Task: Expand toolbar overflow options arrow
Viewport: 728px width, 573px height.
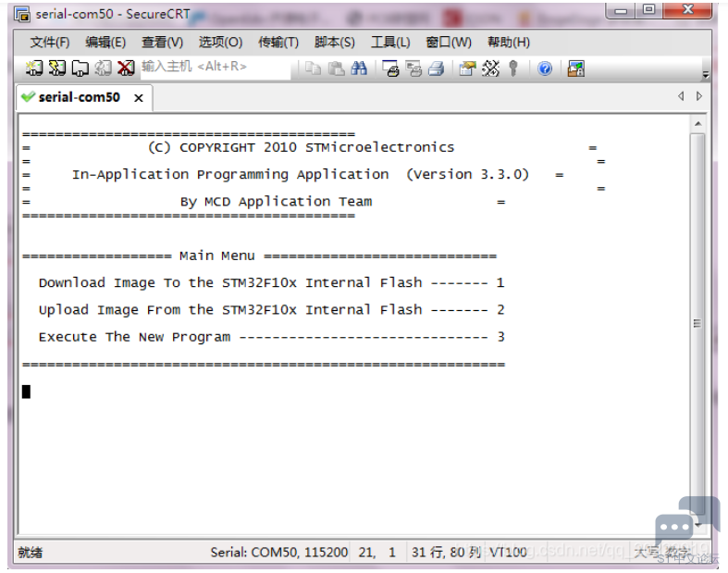Action: [x=705, y=75]
